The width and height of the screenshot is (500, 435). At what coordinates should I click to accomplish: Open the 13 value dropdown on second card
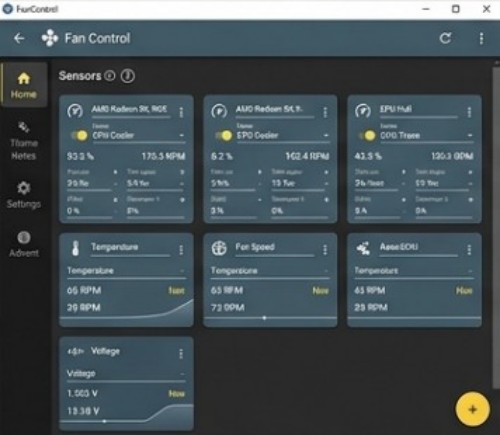coord(300,183)
